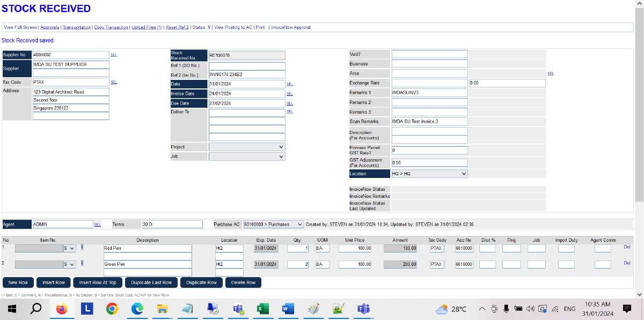Click the Remarks 2 input field
The image size is (644, 320).
click(x=429, y=102)
